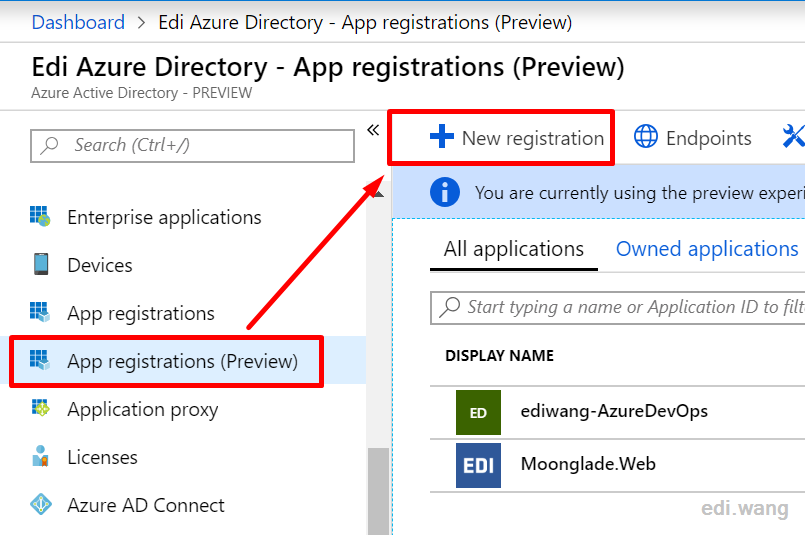The height and width of the screenshot is (535, 805).
Task: Click the wrench troubleshooting icon
Action: pos(794,137)
